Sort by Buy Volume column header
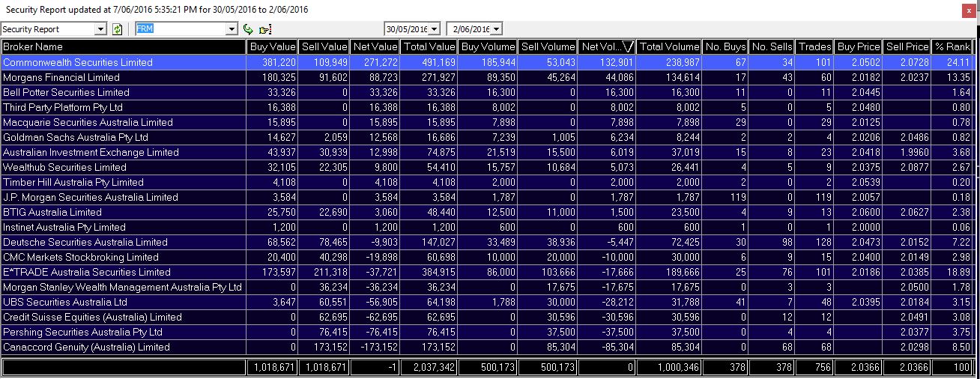Viewport: 980px width, 379px height. point(488,46)
